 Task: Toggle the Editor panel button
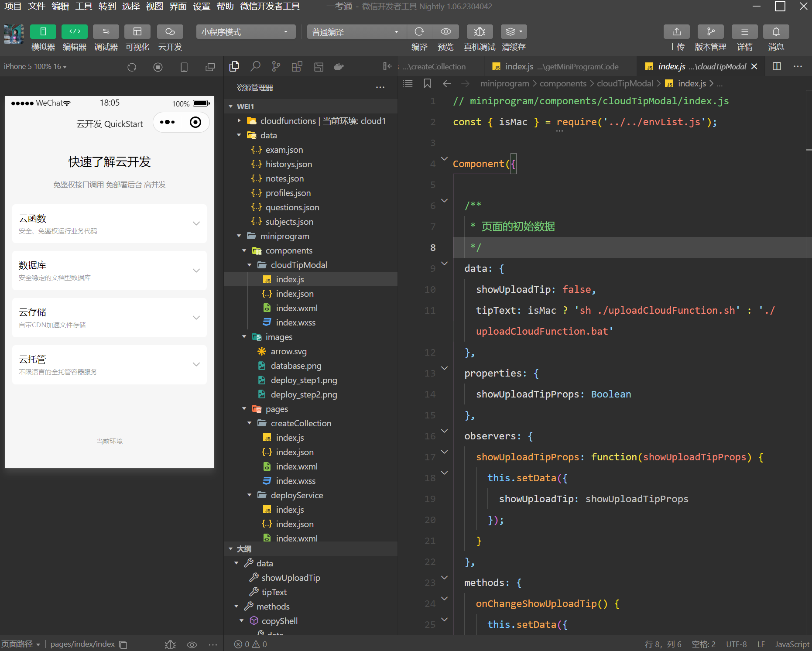pos(74,32)
